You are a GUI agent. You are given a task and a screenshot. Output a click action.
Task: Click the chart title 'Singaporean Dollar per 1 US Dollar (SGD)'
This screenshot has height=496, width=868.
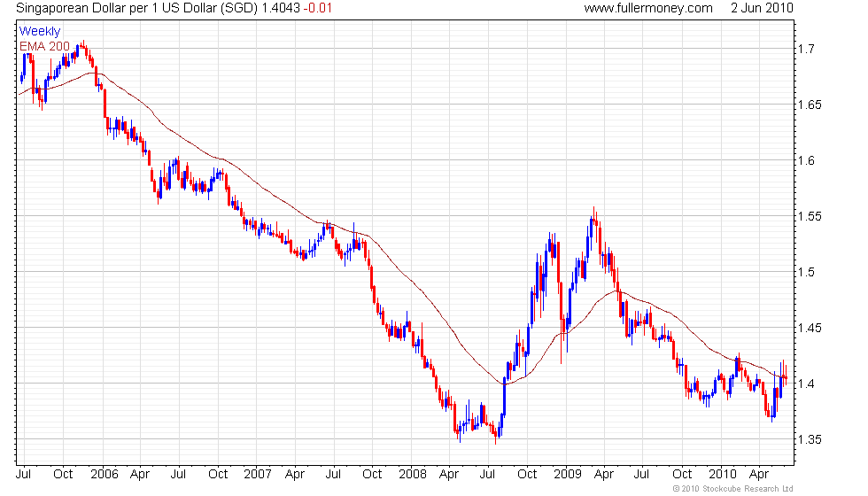[x=137, y=8]
